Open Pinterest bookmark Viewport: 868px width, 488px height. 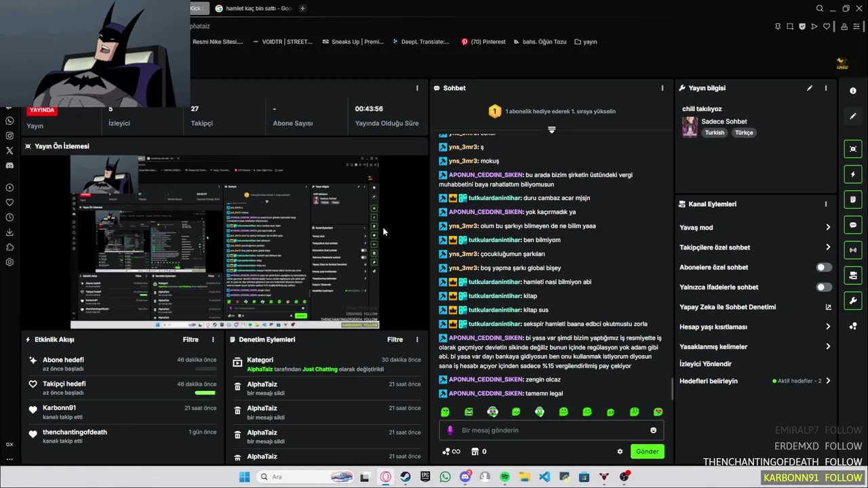(x=483, y=41)
